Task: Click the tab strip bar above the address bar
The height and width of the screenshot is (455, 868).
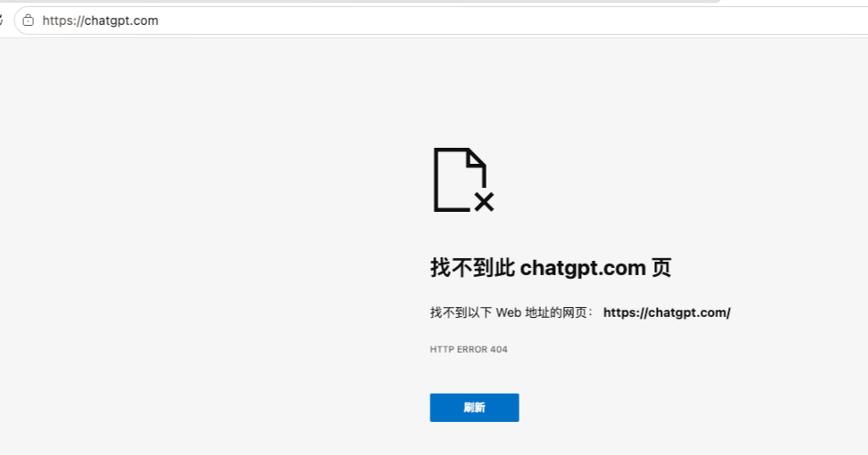Action: pos(360,2)
